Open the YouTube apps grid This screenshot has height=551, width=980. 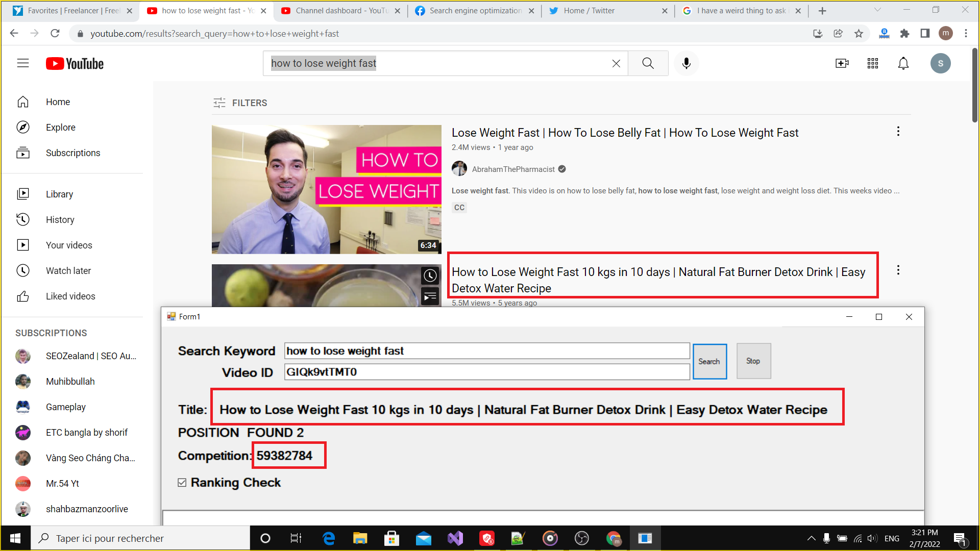pos(873,63)
